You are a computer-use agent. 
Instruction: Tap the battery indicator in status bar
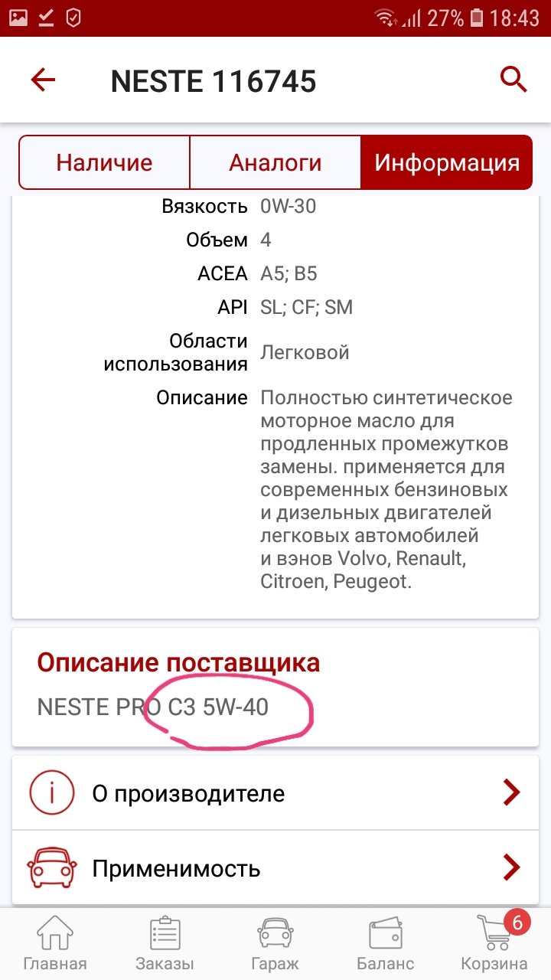(x=477, y=18)
